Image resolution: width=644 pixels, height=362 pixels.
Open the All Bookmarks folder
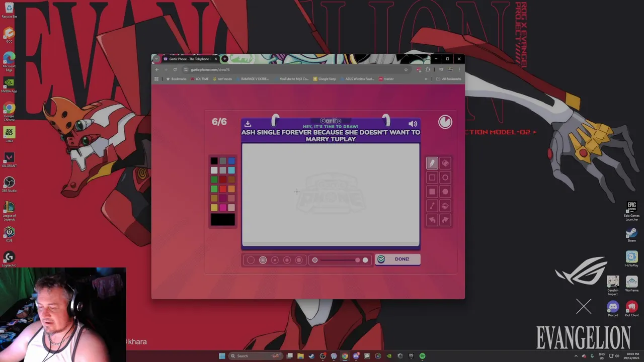449,79
